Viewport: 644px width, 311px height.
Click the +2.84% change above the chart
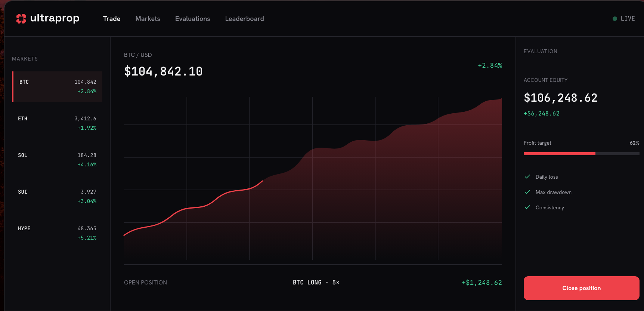(490, 65)
